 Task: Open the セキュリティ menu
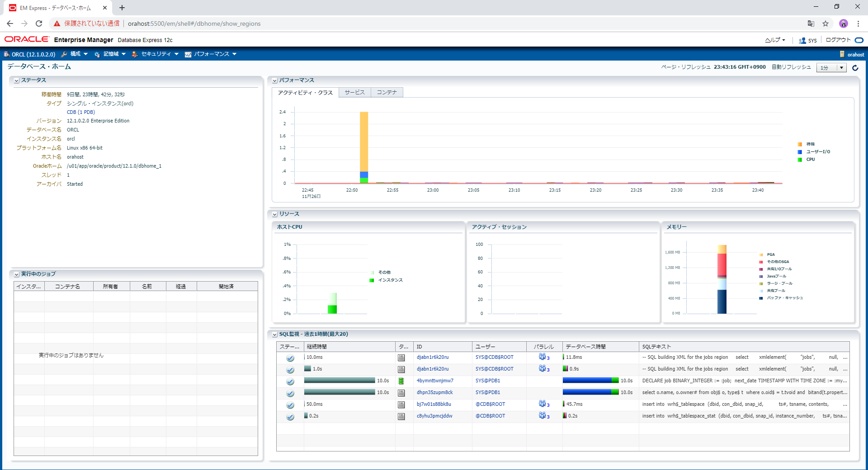point(155,54)
